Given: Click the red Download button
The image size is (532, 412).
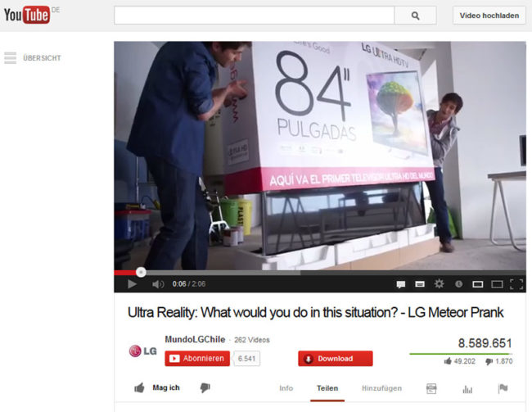Looking at the screenshot, I should point(336,359).
